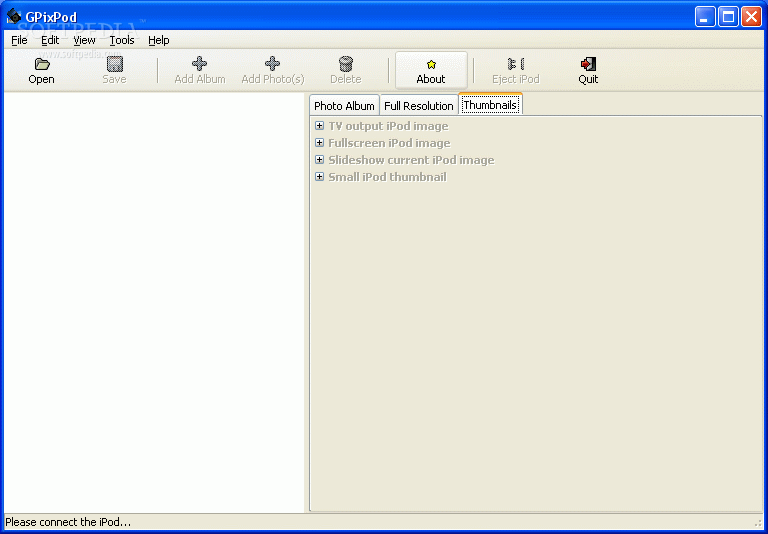The width and height of the screenshot is (768, 534).
Task: Click the Open folder icon in toolbar
Action: pos(42,64)
